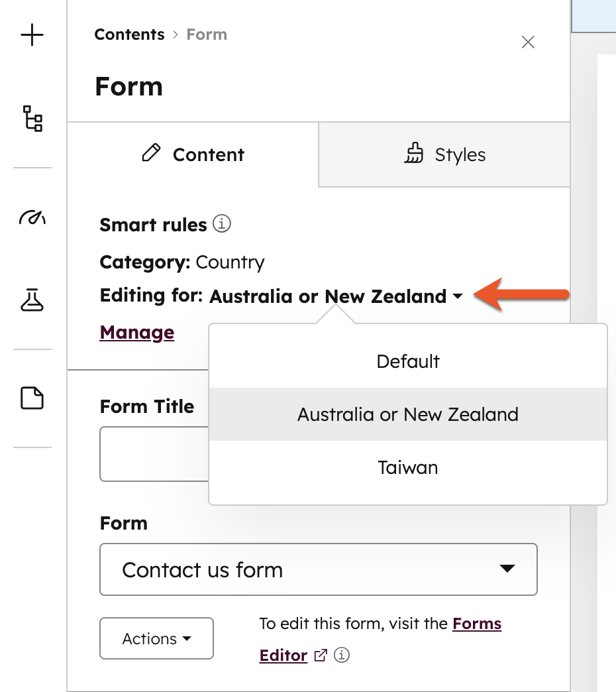
Task: Switch to the Styles tab
Action: [445, 154]
